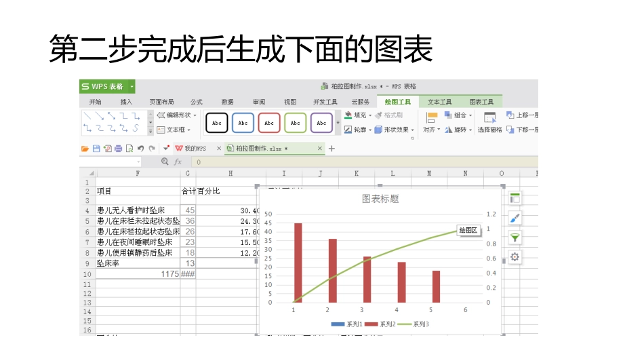
Task: Select the S-shaped curve connector shape
Action: point(136,128)
